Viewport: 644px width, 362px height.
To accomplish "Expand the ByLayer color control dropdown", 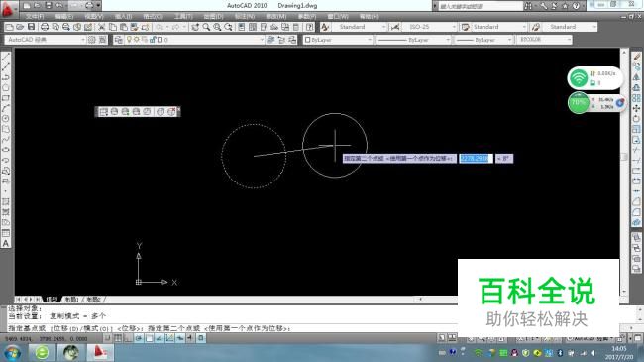I will [338, 40].
